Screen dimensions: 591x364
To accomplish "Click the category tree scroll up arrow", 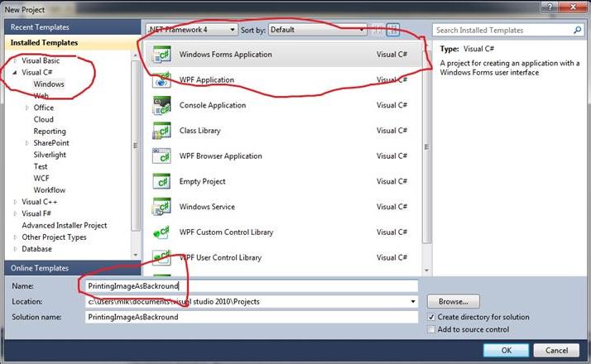I will (x=136, y=55).
